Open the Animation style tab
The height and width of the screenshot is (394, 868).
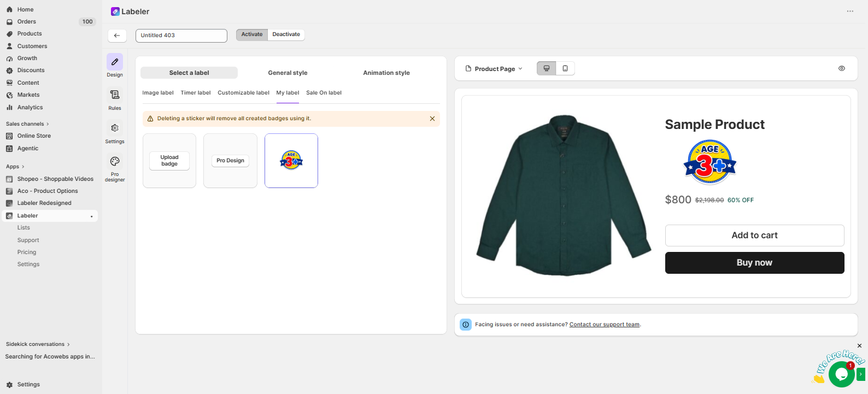[386, 73]
